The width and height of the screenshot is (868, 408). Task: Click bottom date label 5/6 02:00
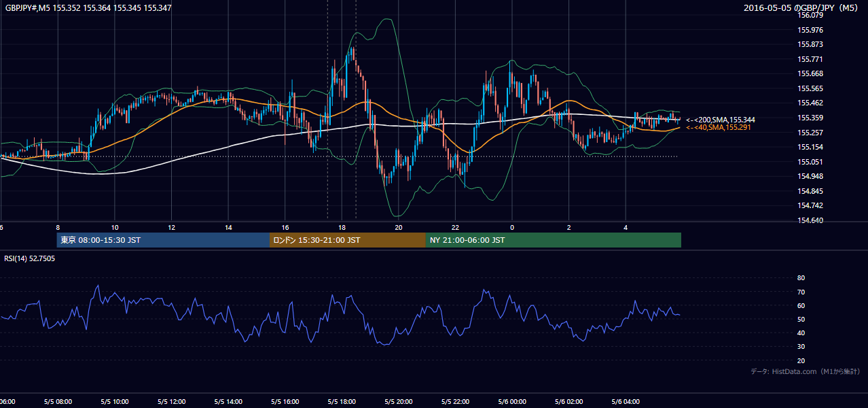569,401
